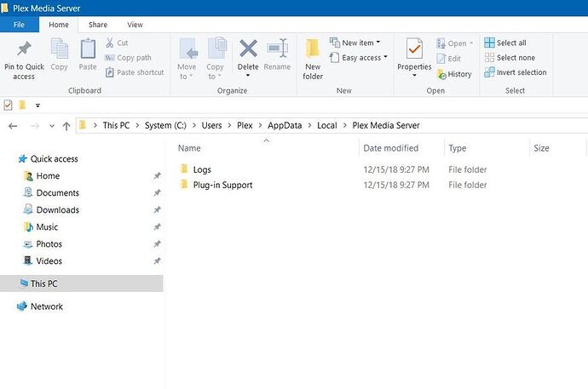The image size is (588, 389).
Task: Click the Delete X icon
Action: coord(248,49)
